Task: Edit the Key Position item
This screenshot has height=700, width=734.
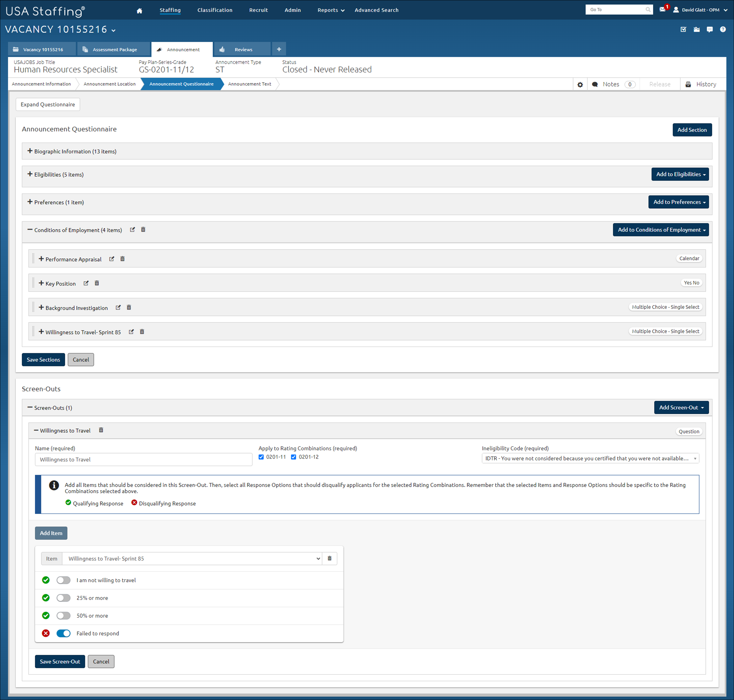Action: 86,283
